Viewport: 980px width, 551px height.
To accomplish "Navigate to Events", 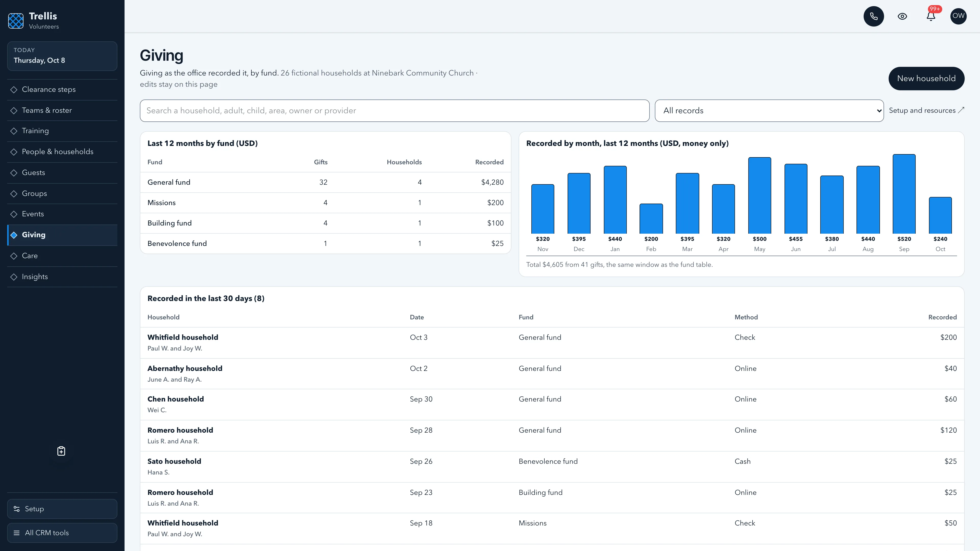I will (x=62, y=214).
